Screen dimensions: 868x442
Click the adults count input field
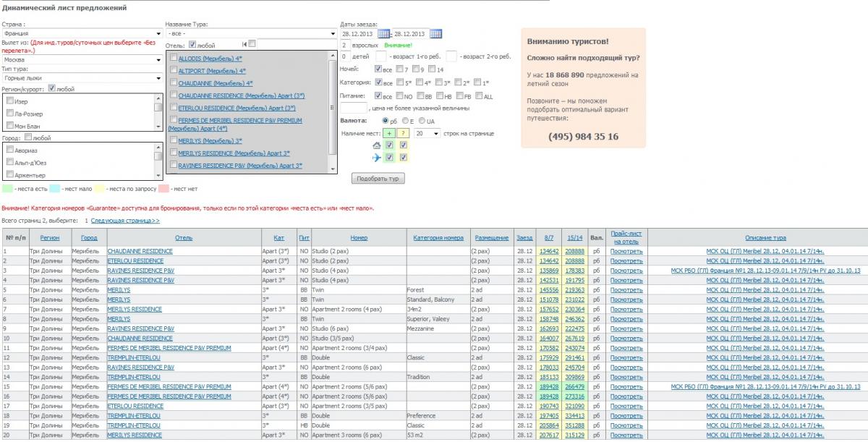(345, 45)
